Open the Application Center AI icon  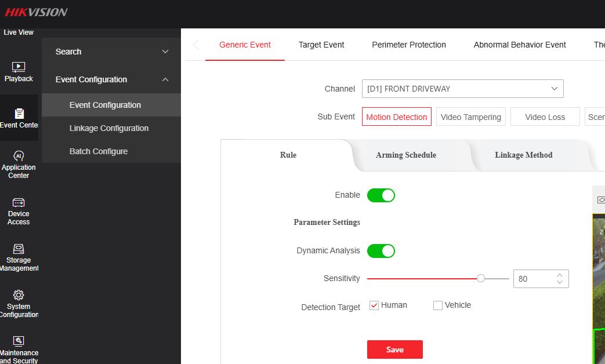[19, 156]
